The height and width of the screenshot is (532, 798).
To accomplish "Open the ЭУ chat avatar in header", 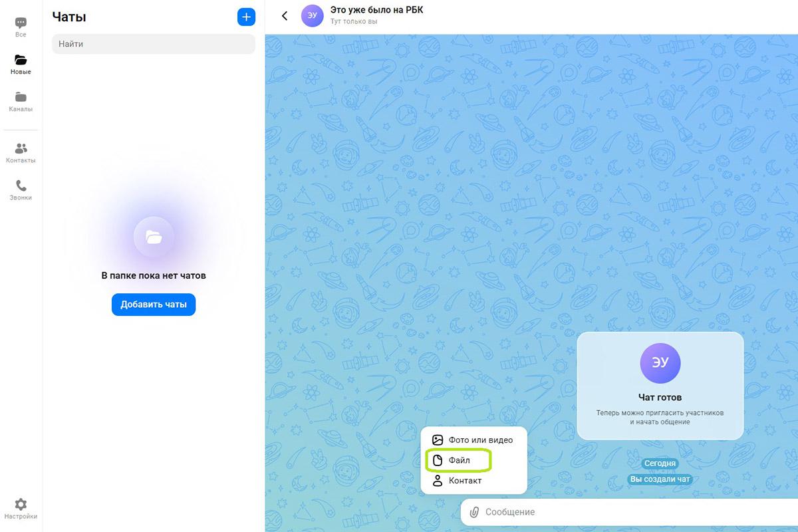I will pos(312,16).
